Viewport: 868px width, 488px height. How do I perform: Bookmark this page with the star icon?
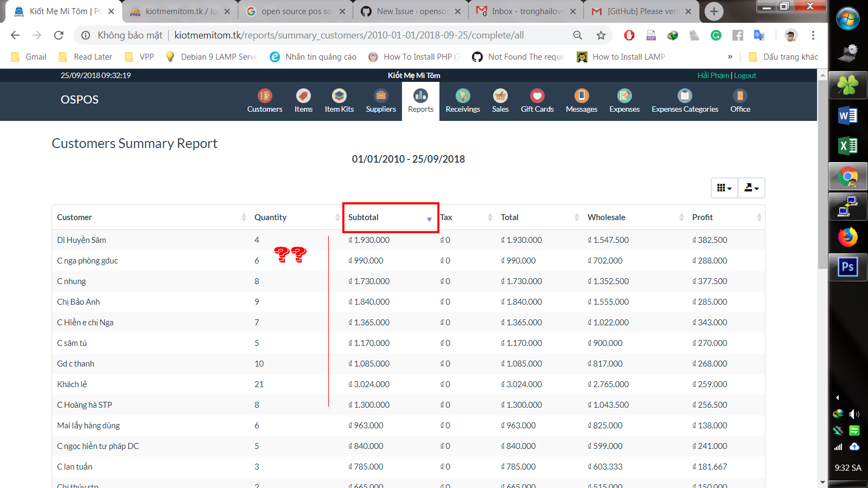pyautogui.click(x=601, y=35)
